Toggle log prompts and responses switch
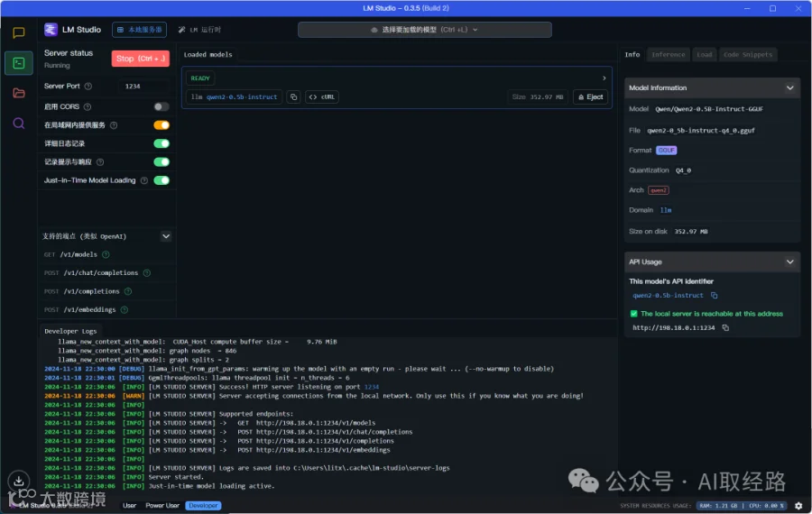The height and width of the screenshot is (514, 812). 161,162
